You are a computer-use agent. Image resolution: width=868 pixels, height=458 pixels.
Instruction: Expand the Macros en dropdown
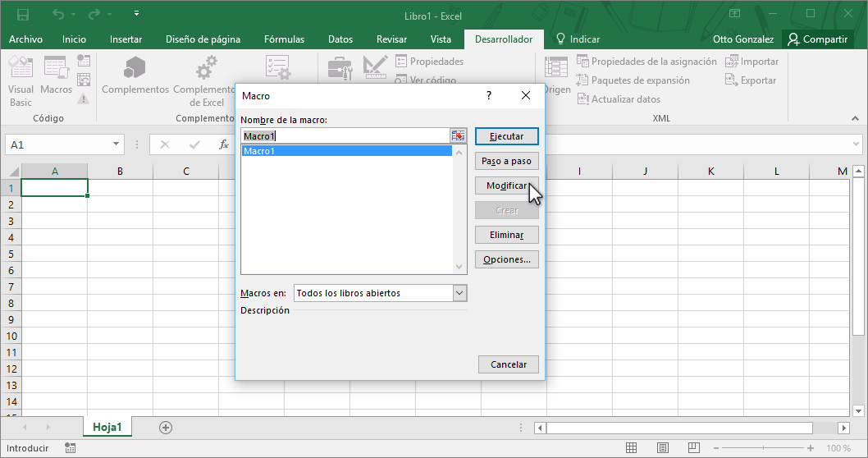tap(459, 293)
